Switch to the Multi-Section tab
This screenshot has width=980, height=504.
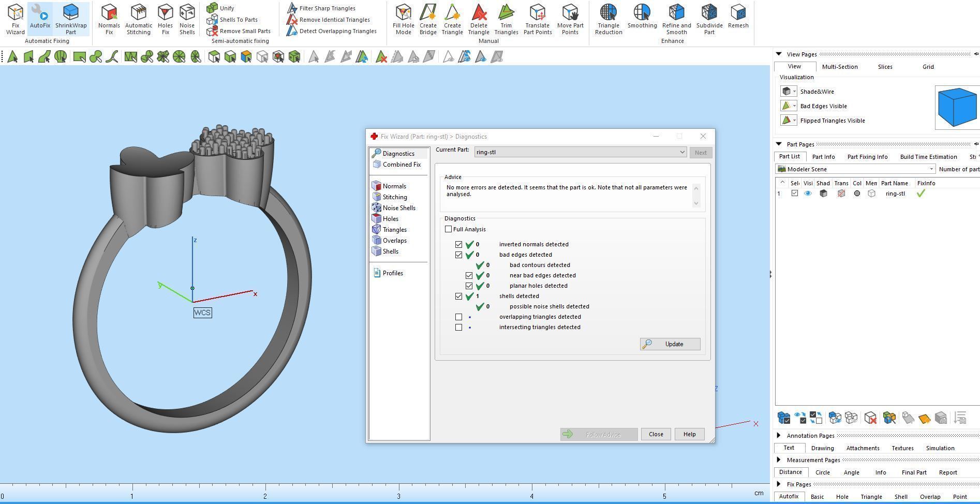click(840, 67)
